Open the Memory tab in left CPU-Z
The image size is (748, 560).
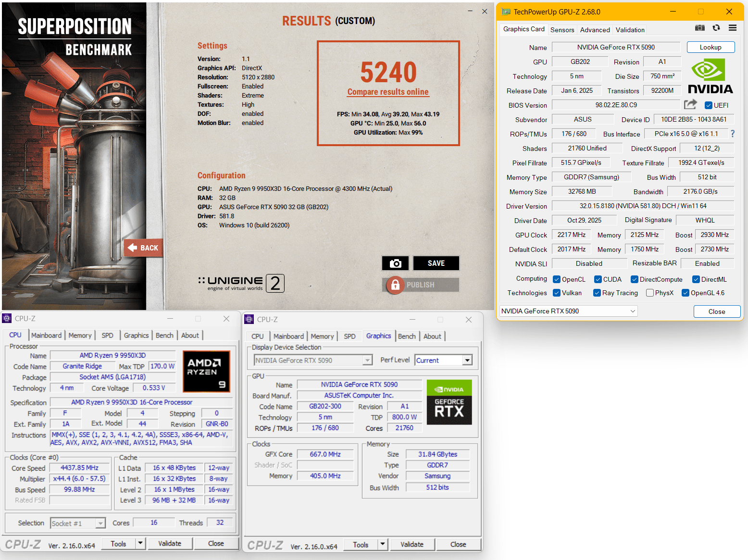tap(80, 336)
